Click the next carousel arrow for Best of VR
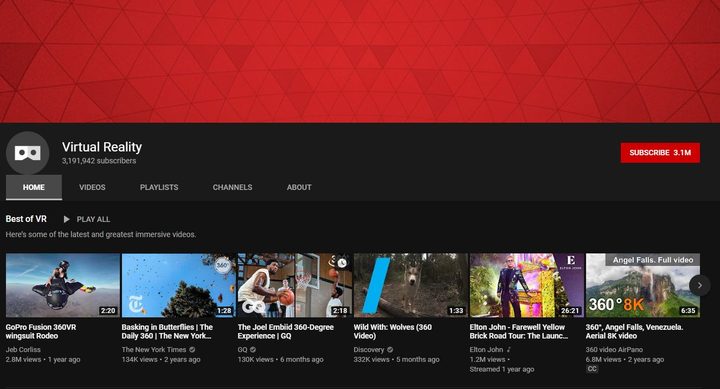720x389 pixels. [699, 285]
